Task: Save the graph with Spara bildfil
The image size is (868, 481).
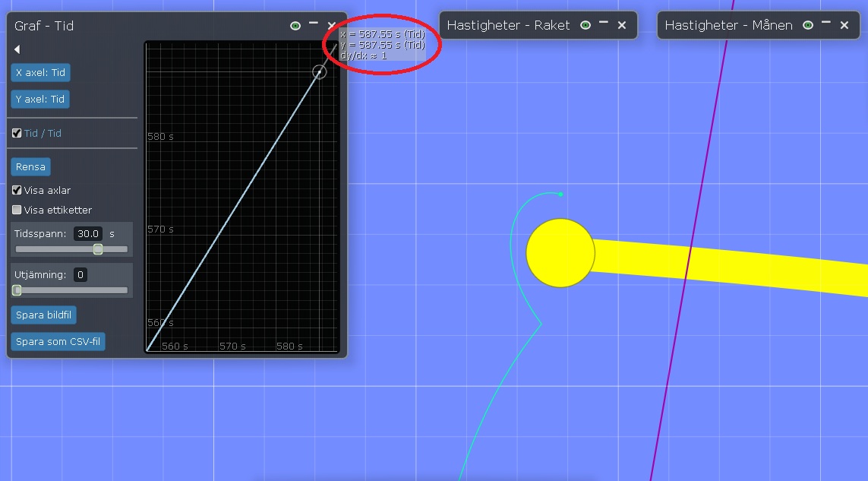Action: click(43, 315)
